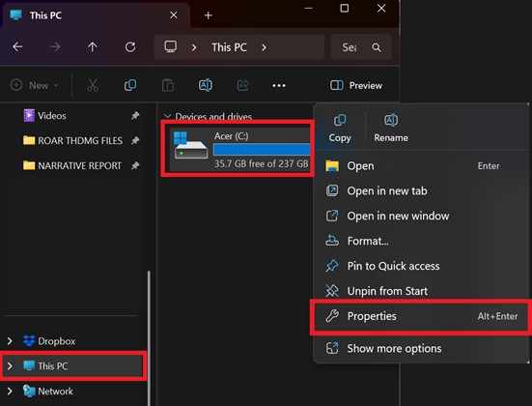Viewport: 532px width, 406px height.
Task: Click the Search box field
Action: coord(361,47)
